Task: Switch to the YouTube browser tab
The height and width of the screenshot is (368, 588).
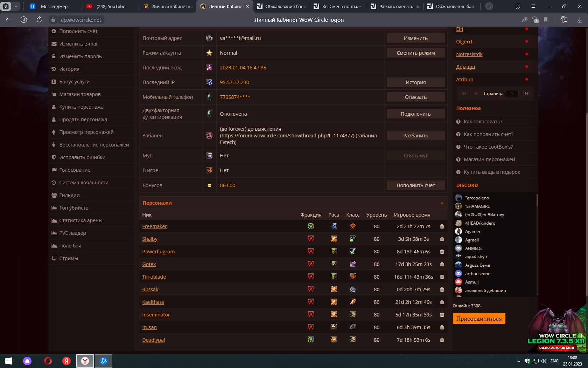Action: [111, 6]
